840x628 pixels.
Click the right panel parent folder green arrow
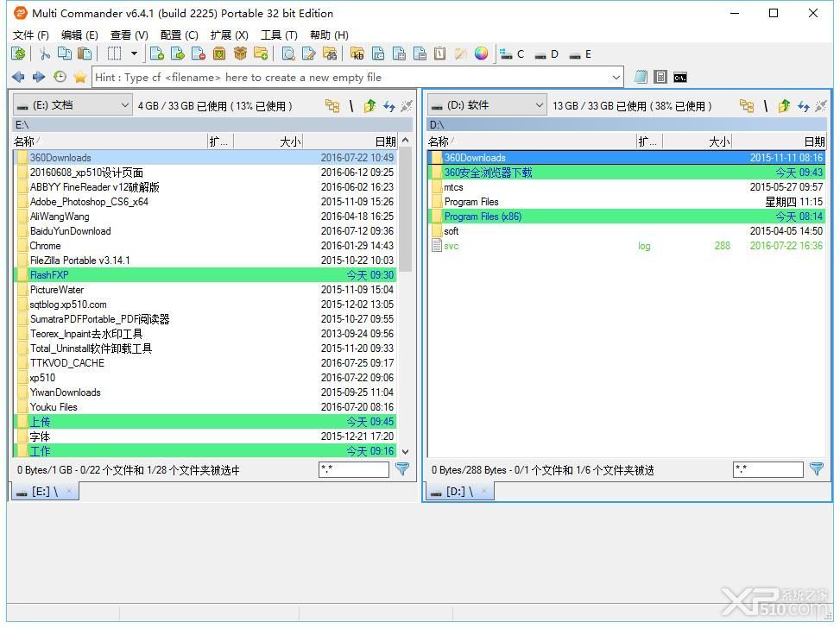(784, 106)
